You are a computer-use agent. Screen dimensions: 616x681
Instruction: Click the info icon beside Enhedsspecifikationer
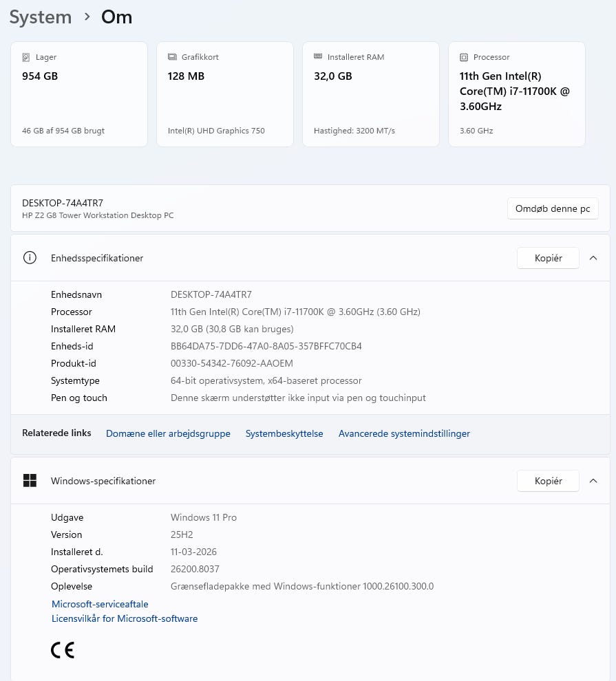30,258
